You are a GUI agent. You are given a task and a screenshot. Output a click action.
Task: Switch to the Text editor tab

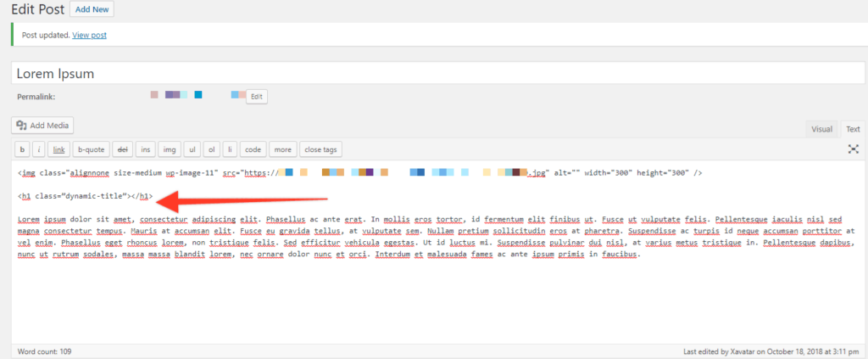(852, 129)
